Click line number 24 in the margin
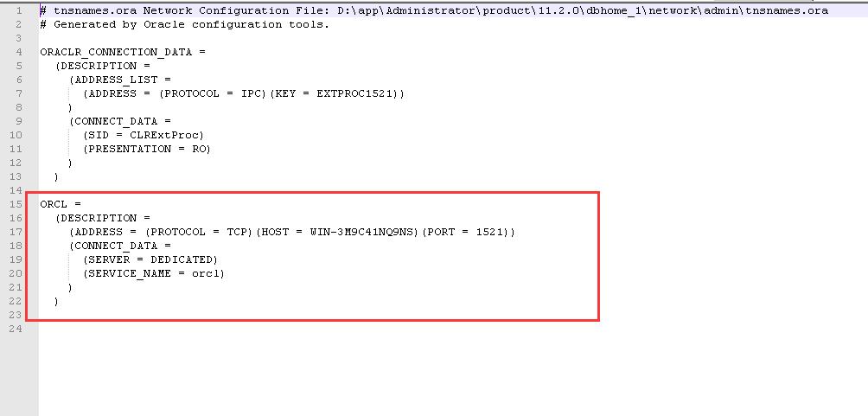Screen dimensions: 868x416 16,329
